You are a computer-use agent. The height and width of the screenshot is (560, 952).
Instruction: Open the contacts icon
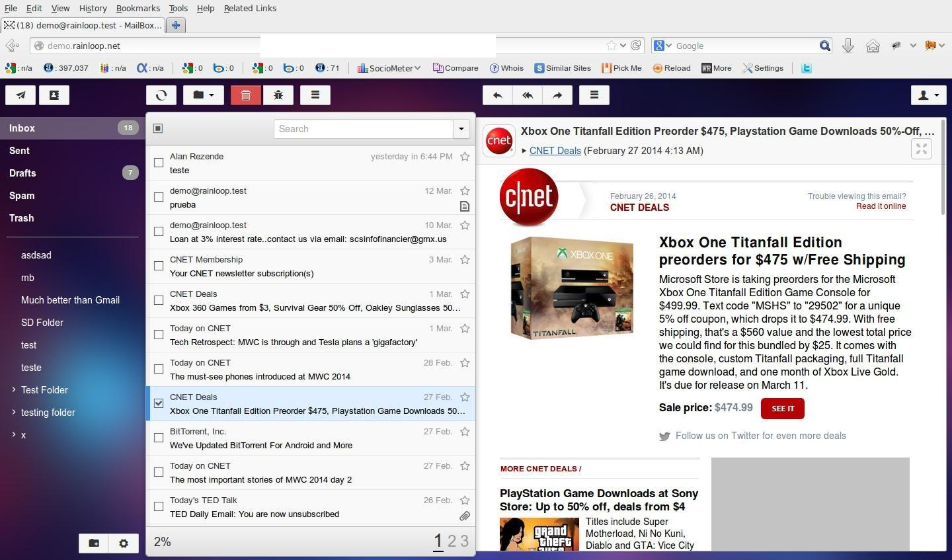(x=54, y=95)
